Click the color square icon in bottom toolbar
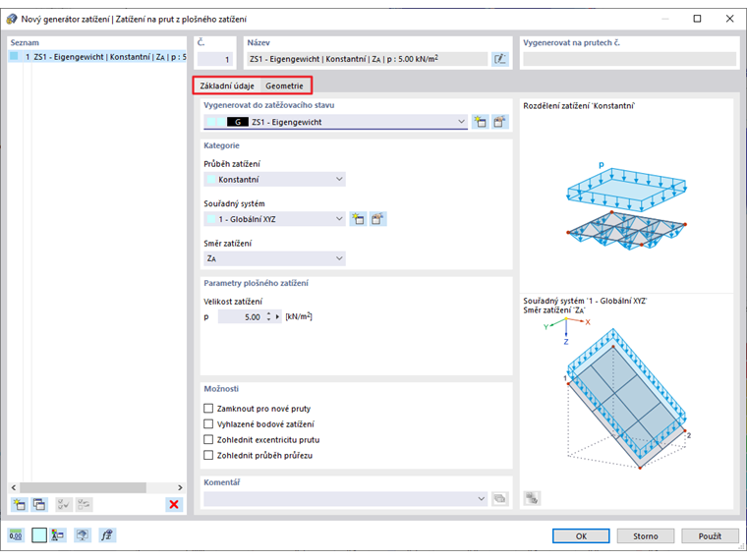747x560 pixels. coord(39,535)
